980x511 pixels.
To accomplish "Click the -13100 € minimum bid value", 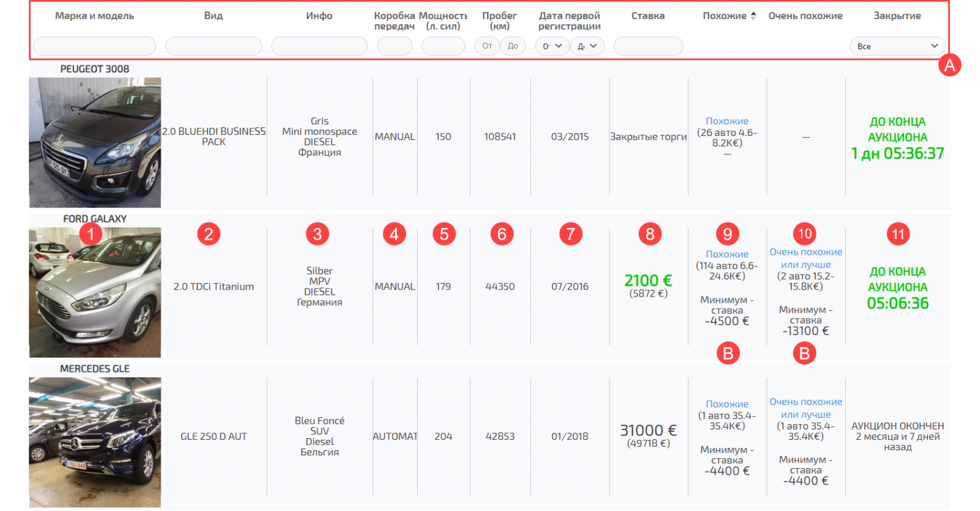I will click(805, 331).
